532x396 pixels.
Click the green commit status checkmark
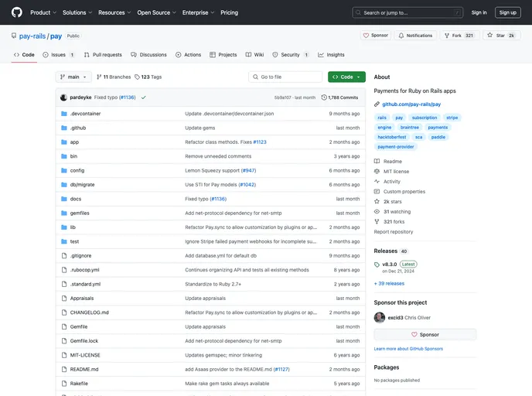144,97
